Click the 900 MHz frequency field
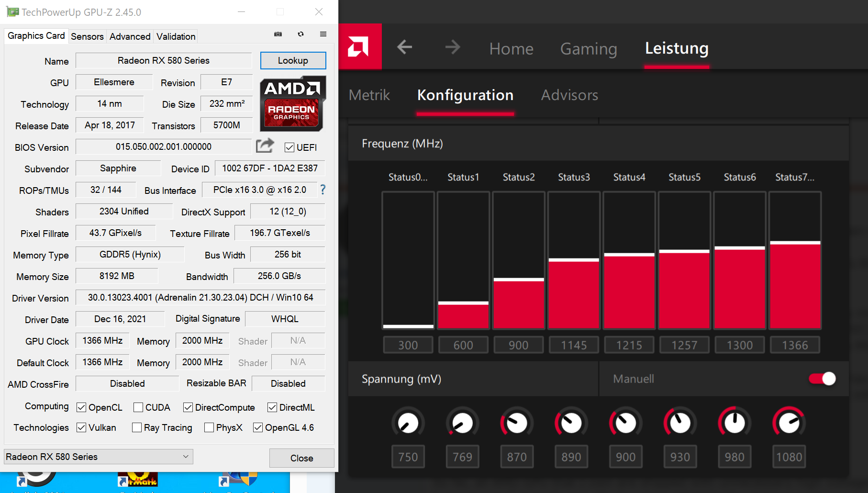The height and width of the screenshot is (493, 868). click(x=519, y=345)
